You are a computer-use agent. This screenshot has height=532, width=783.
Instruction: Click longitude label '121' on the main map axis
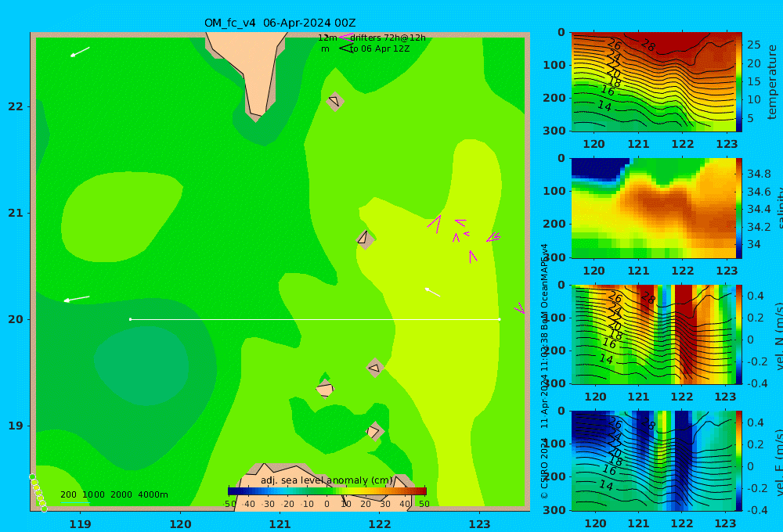[x=280, y=524]
